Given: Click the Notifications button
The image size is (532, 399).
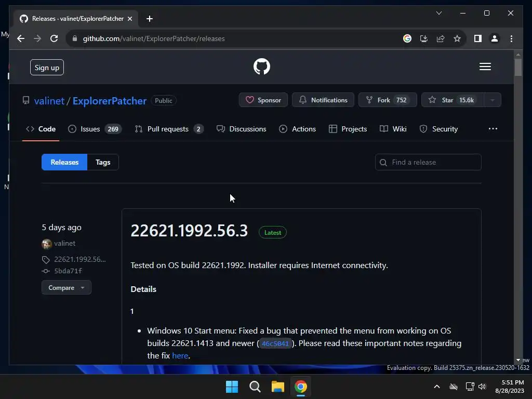Looking at the screenshot, I should tap(323, 100).
